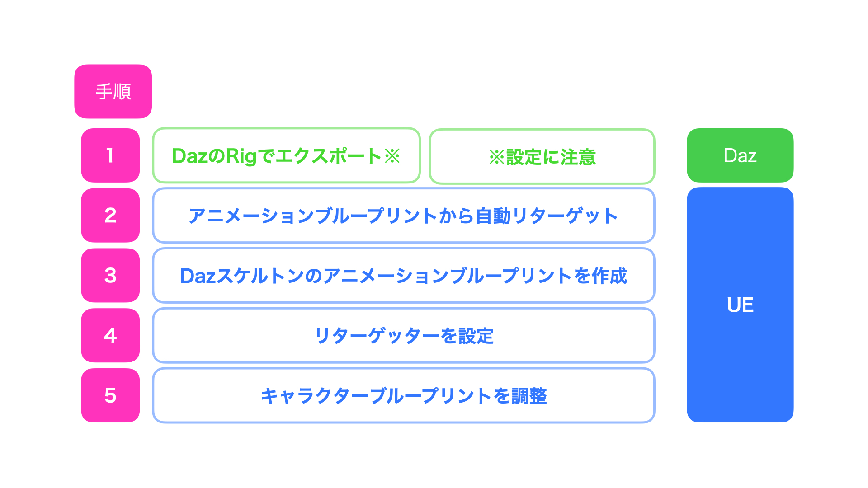This screenshot has width=868, height=488.
Task: Select the pink number 2 block
Action: (x=110, y=215)
